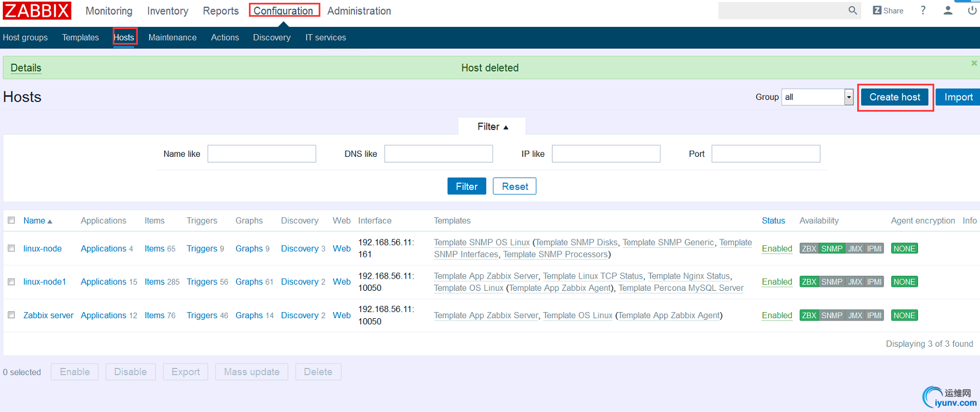Image resolution: width=980 pixels, height=412 pixels.
Task: Click the ZBX availability badge for linux-node
Action: coord(809,249)
